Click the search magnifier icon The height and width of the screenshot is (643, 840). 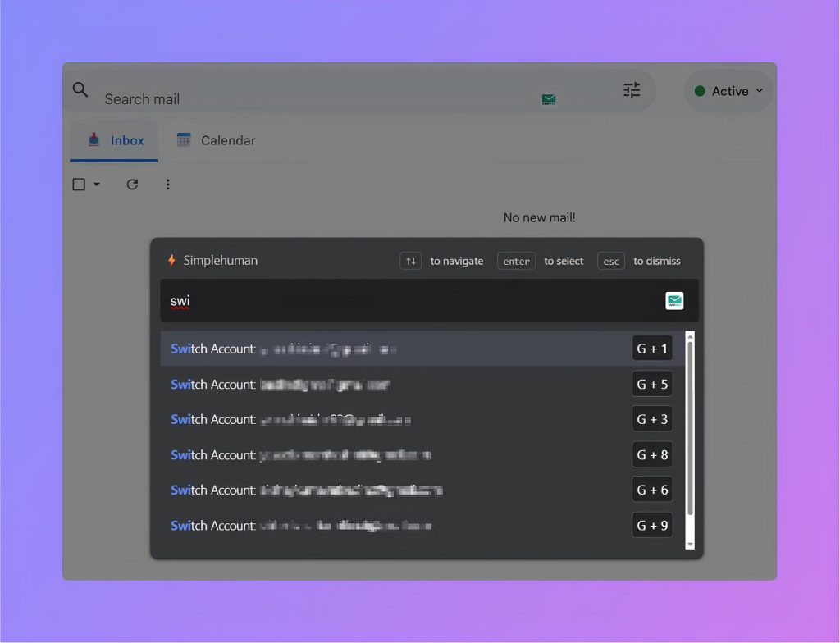[80, 89]
